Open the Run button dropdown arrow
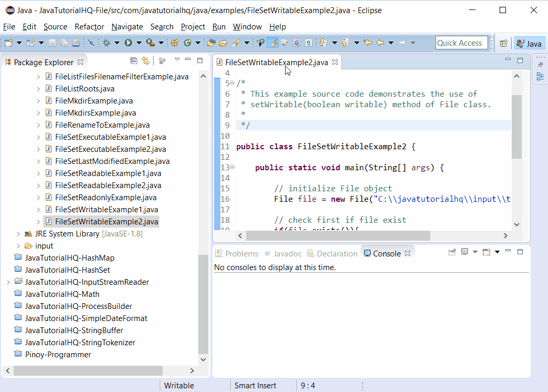The image size is (548, 392). click(139, 43)
